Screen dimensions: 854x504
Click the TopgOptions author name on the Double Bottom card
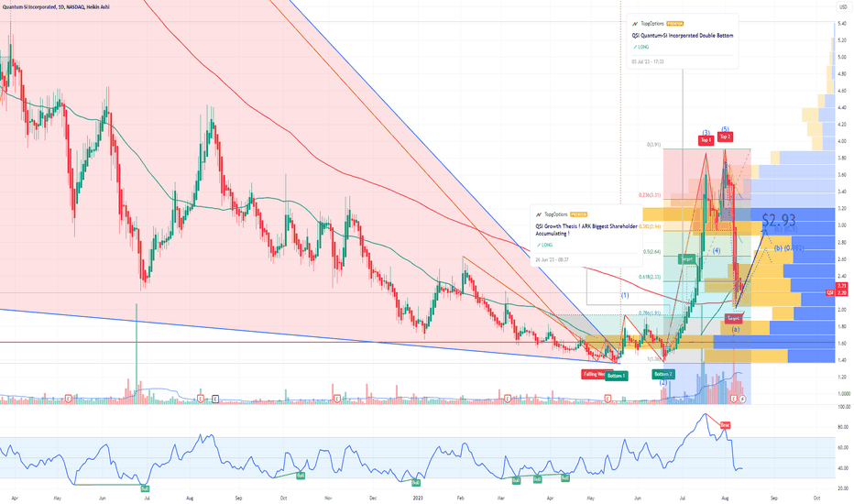(652, 24)
